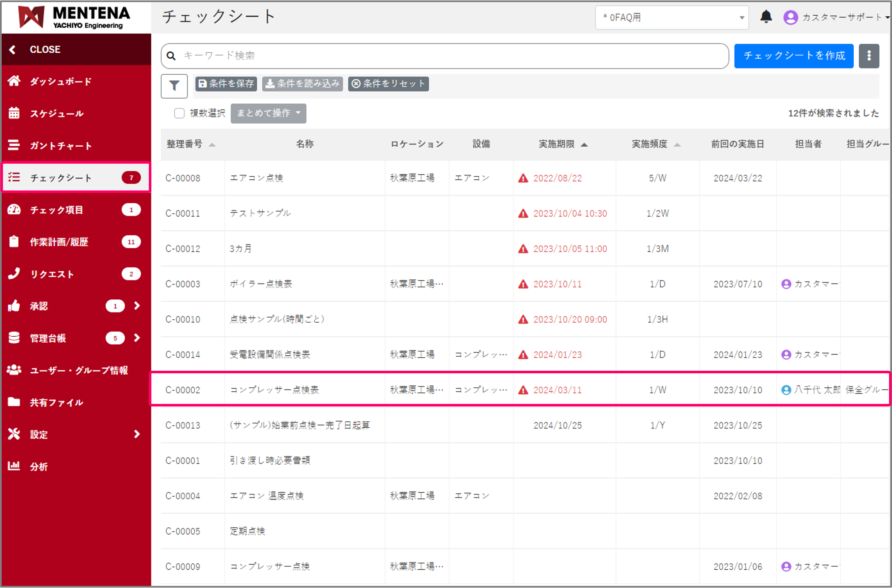Open the 0FAQ用 selection dropdown

point(672,17)
